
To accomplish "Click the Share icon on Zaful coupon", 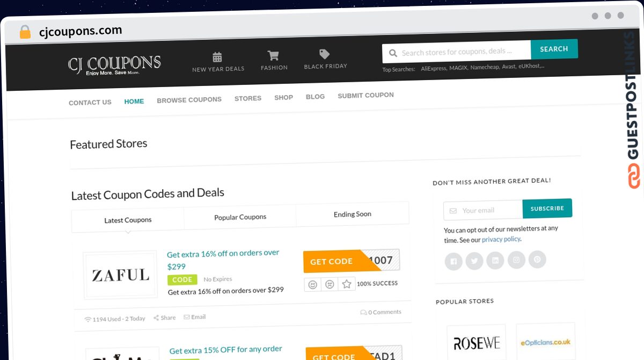I will pyautogui.click(x=156, y=318).
